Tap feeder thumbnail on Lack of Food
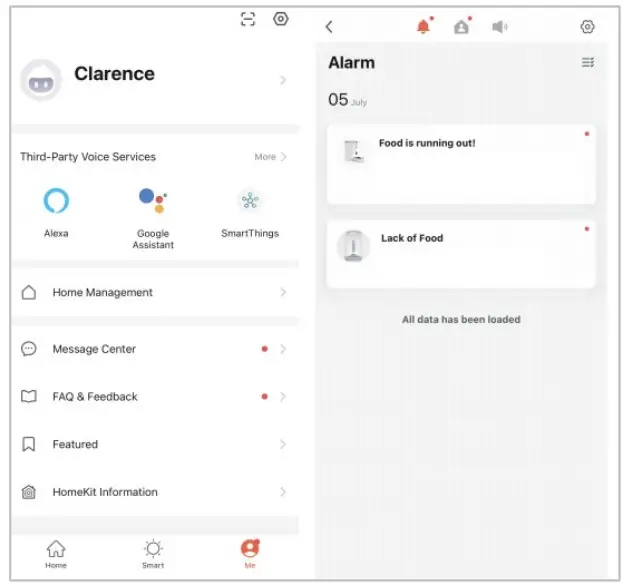 pyautogui.click(x=353, y=246)
